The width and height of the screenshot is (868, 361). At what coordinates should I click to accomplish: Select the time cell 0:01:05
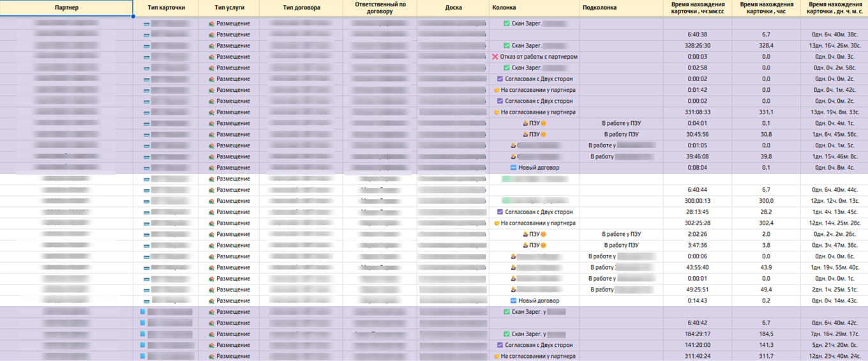pyautogui.click(x=698, y=145)
